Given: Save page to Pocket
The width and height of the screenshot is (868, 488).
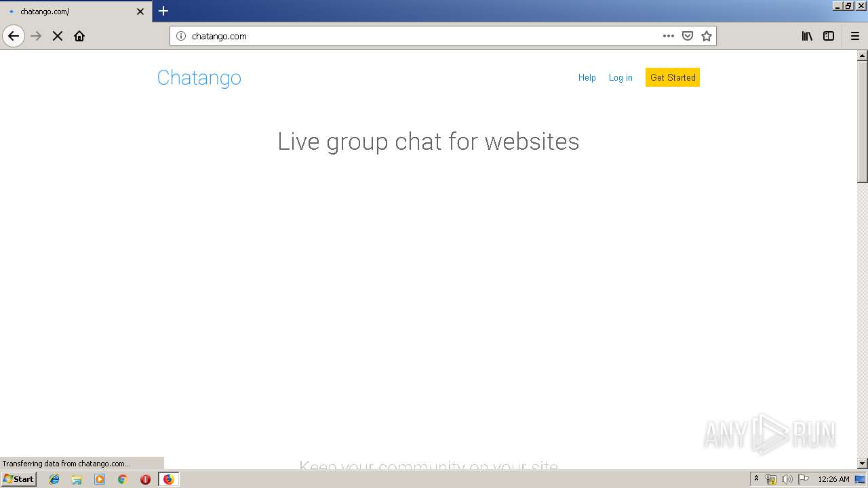Looking at the screenshot, I should [688, 36].
